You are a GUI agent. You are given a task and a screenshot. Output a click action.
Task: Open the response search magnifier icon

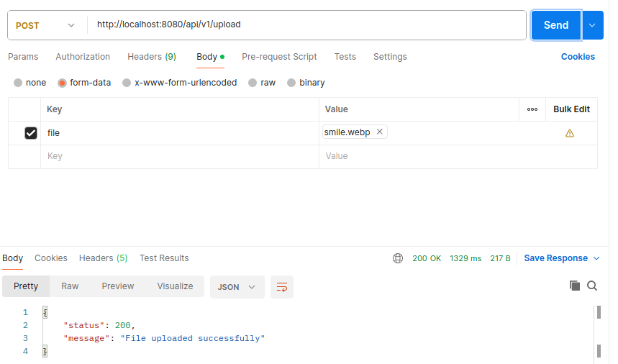pos(592,286)
